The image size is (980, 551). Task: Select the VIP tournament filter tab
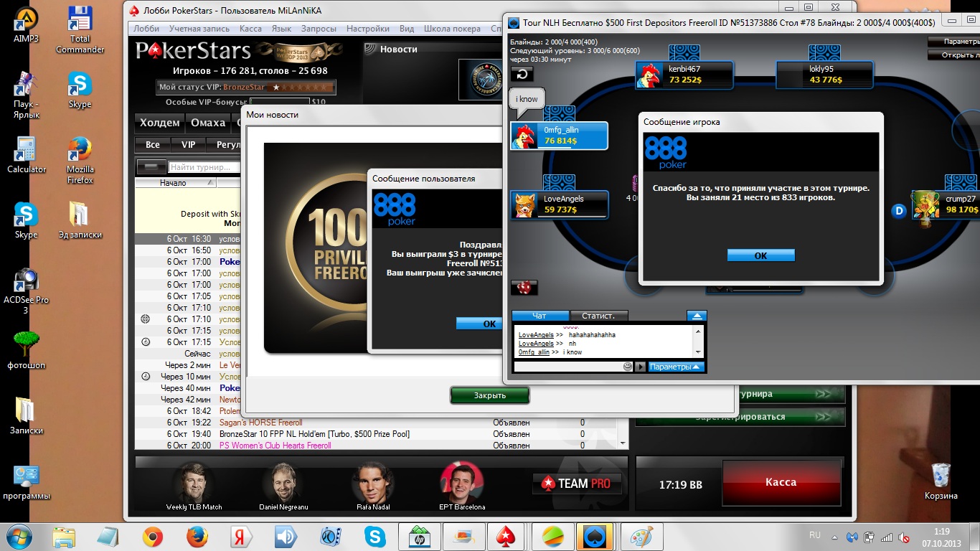(188, 144)
